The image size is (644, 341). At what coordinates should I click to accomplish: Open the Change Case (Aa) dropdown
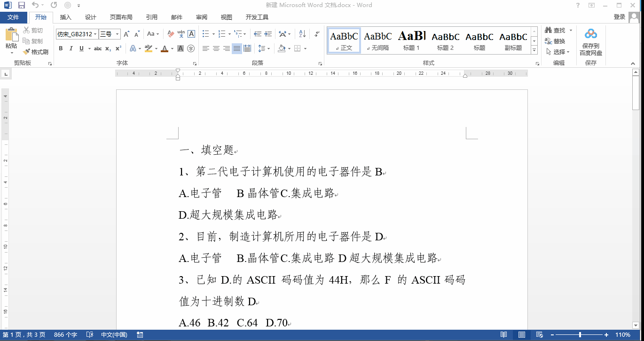click(153, 34)
